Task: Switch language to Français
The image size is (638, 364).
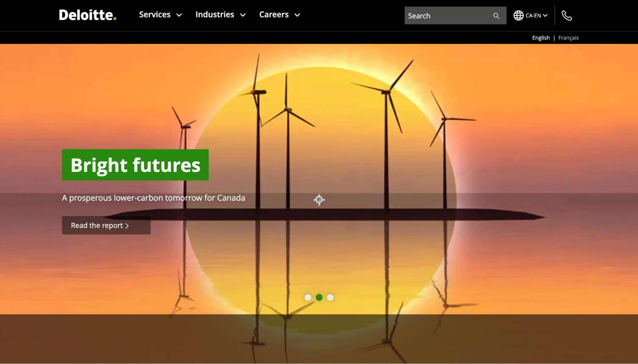Action: [568, 38]
